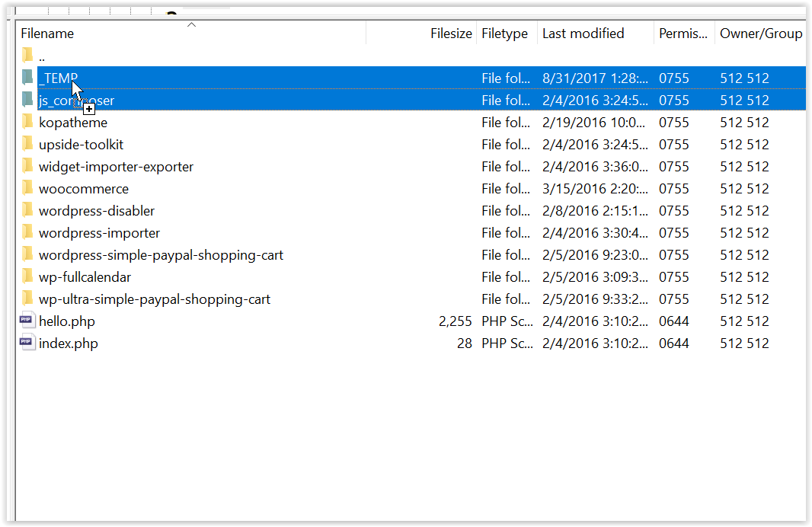Select the _TEMP folder name
This screenshot has width=812, height=527.
[58, 78]
